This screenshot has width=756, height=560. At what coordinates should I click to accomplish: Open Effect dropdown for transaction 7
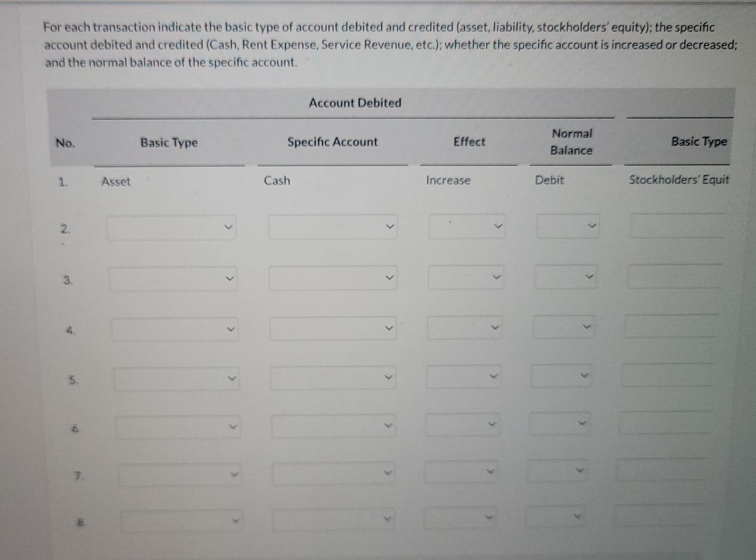[461, 472]
